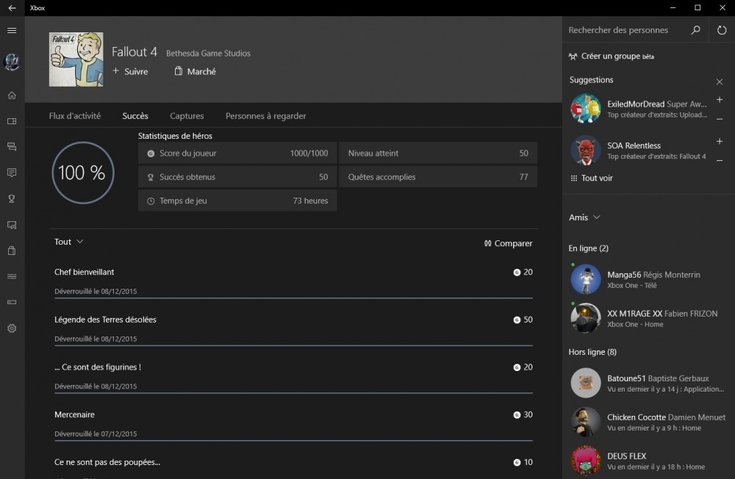Focus the Rechercher des personnes field
This screenshot has height=479, width=735.
[625, 30]
